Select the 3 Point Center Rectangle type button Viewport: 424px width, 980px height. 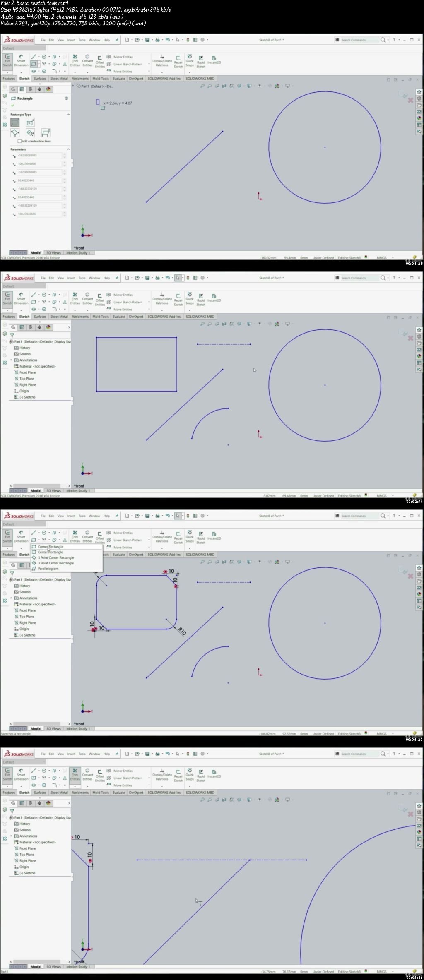click(30, 132)
